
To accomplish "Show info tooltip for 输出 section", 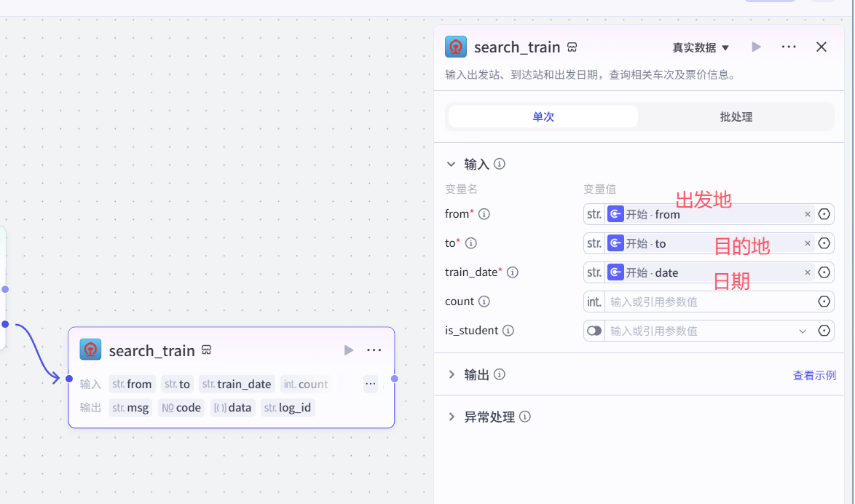I will tap(500, 374).
